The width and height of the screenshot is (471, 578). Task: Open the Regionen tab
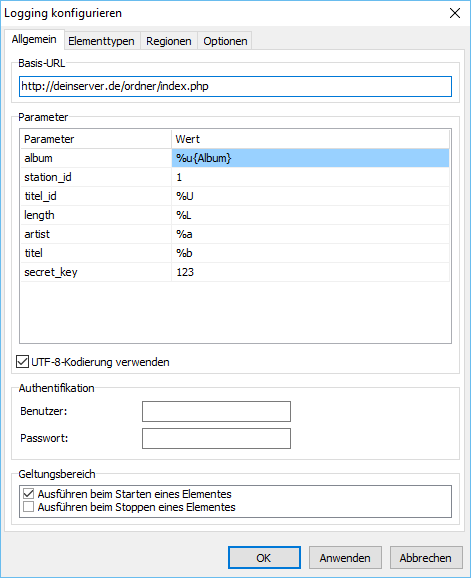click(169, 41)
